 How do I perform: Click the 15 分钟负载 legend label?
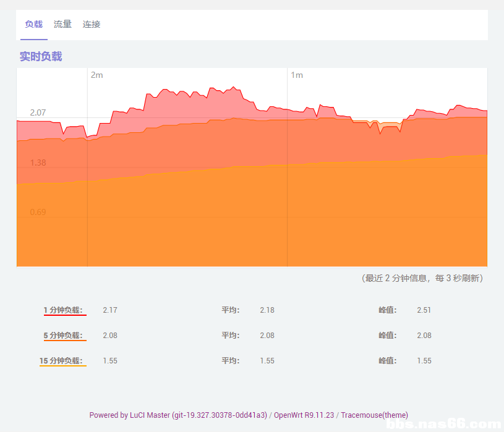pos(61,361)
